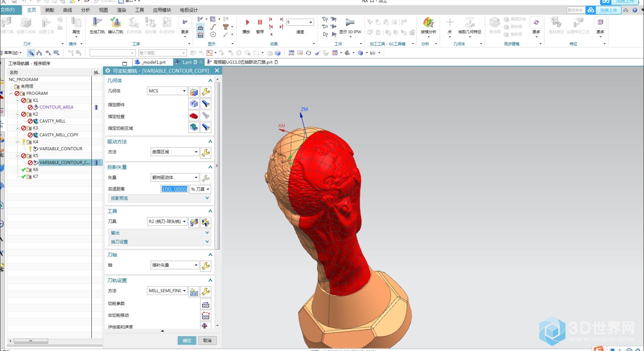
Task: Select the CAVITY_MILL operation in the navigator
Action: (x=52, y=121)
